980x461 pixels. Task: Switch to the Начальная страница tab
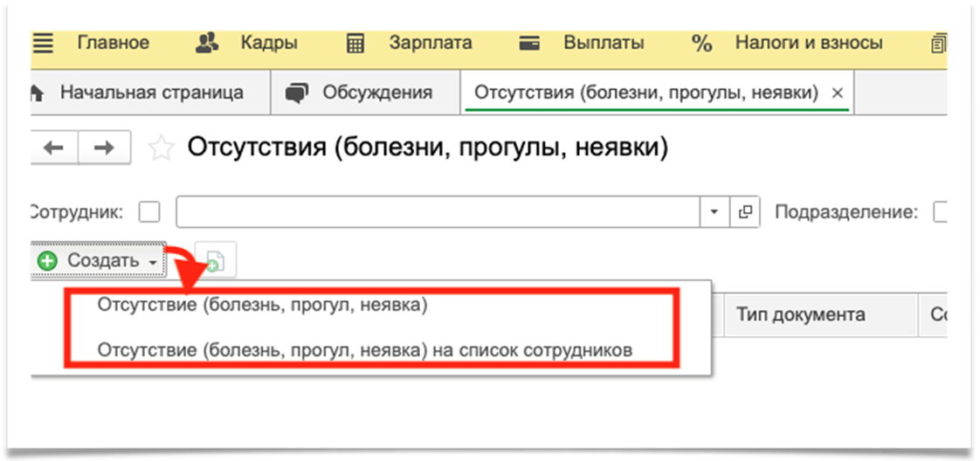(x=150, y=93)
